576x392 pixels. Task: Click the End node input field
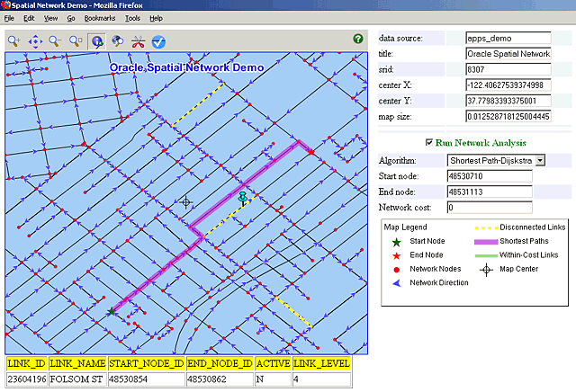tap(490, 192)
